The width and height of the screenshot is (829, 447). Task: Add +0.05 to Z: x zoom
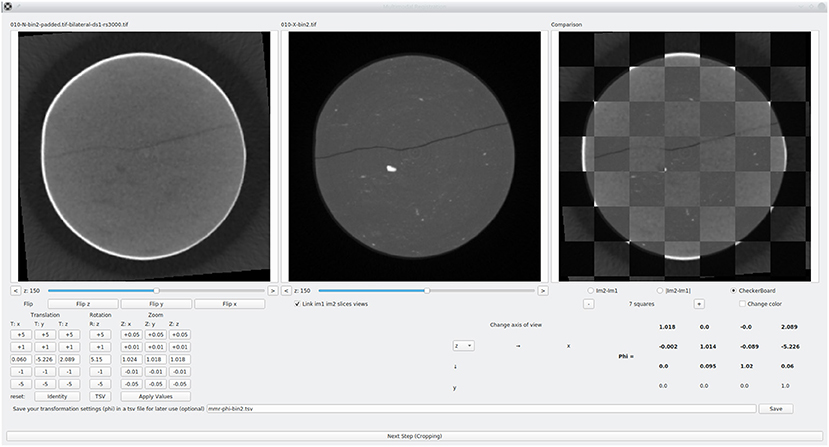click(x=132, y=335)
